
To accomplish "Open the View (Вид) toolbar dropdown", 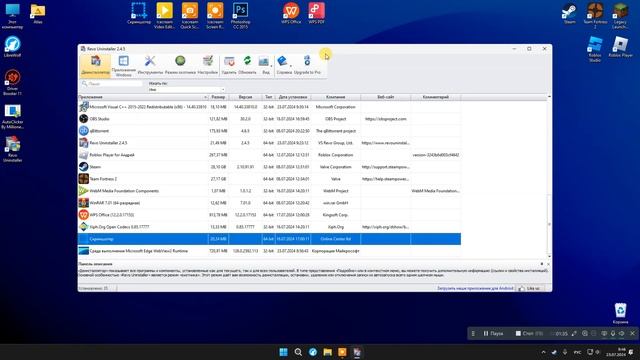I will click(265, 65).
